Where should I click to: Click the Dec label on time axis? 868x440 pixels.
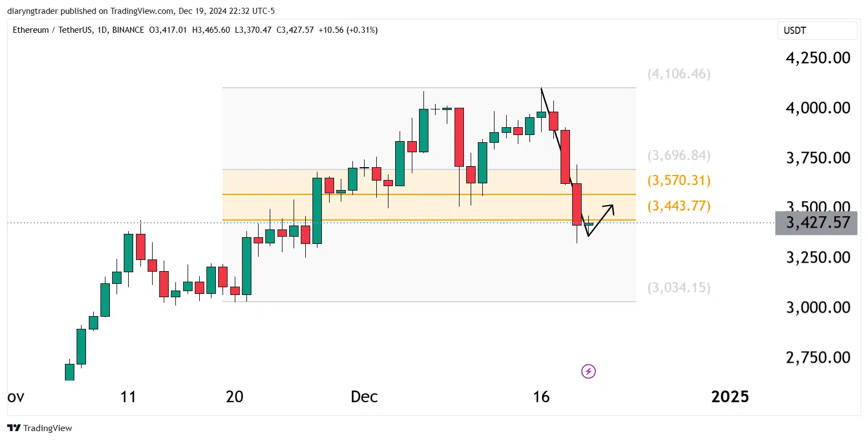pos(364,397)
